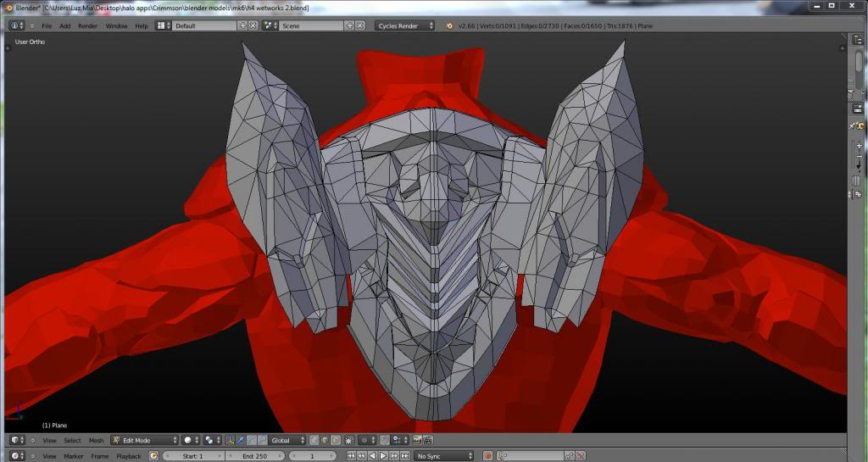
Task: Open the Frame menu
Action: (x=100, y=456)
